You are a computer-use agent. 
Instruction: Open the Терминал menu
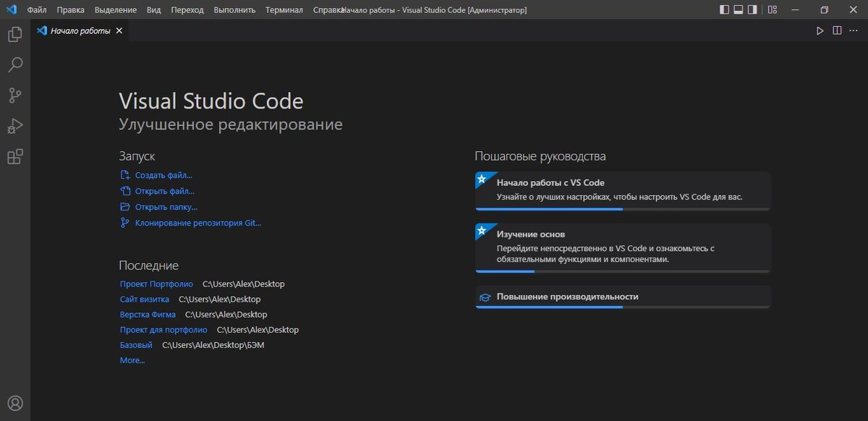tap(284, 10)
